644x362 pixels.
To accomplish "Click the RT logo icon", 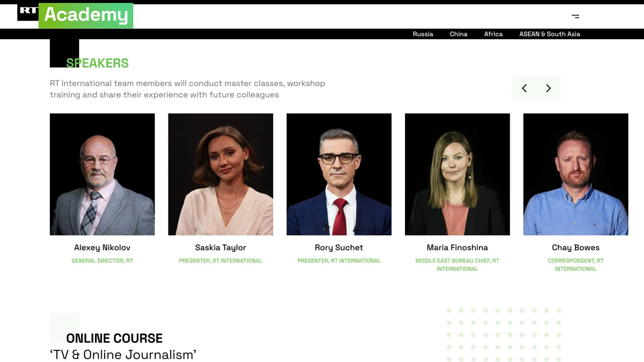I will coord(28,12).
